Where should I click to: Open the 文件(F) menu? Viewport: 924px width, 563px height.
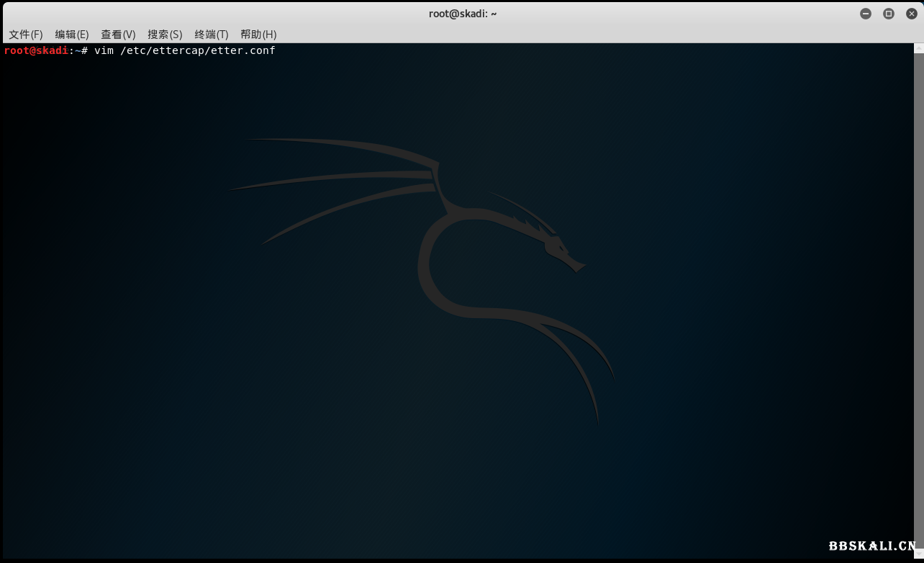[26, 35]
